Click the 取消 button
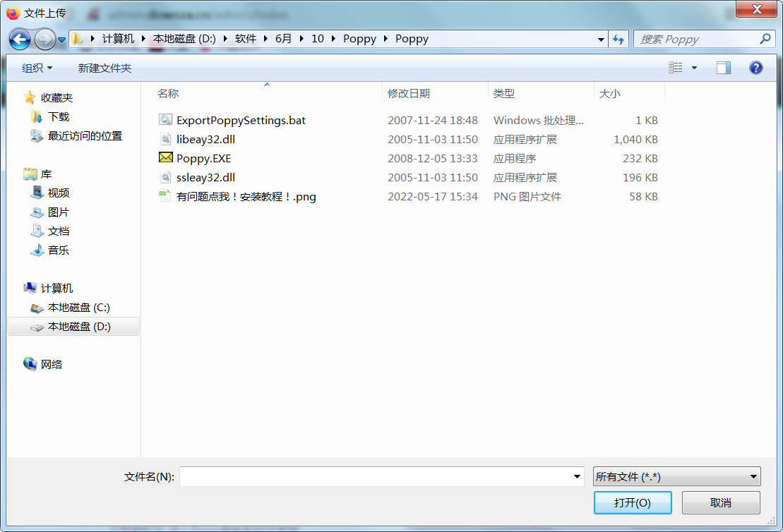783x532 pixels. point(721,502)
